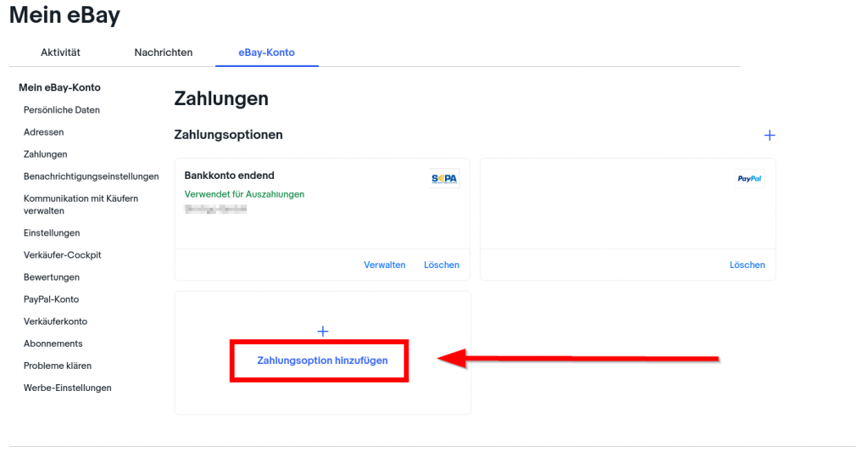Open Abonnements in sidebar
The width and height of the screenshot is (868, 458).
(53, 343)
